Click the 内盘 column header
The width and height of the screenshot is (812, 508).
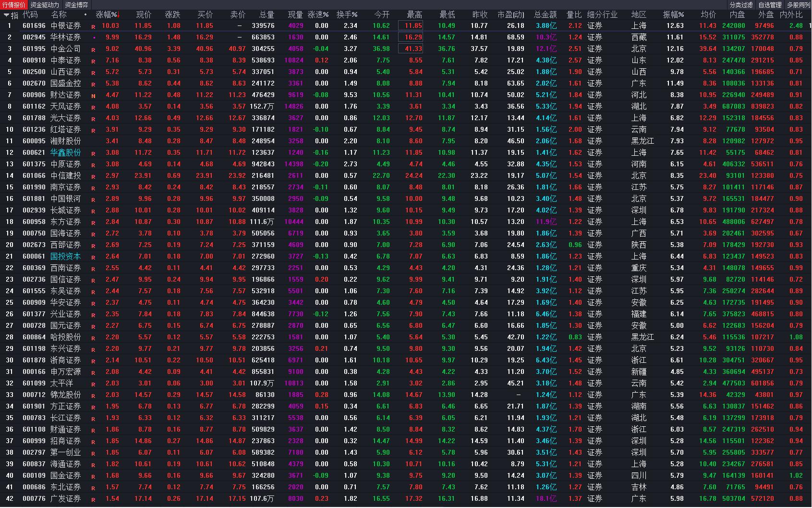tap(737, 15)
